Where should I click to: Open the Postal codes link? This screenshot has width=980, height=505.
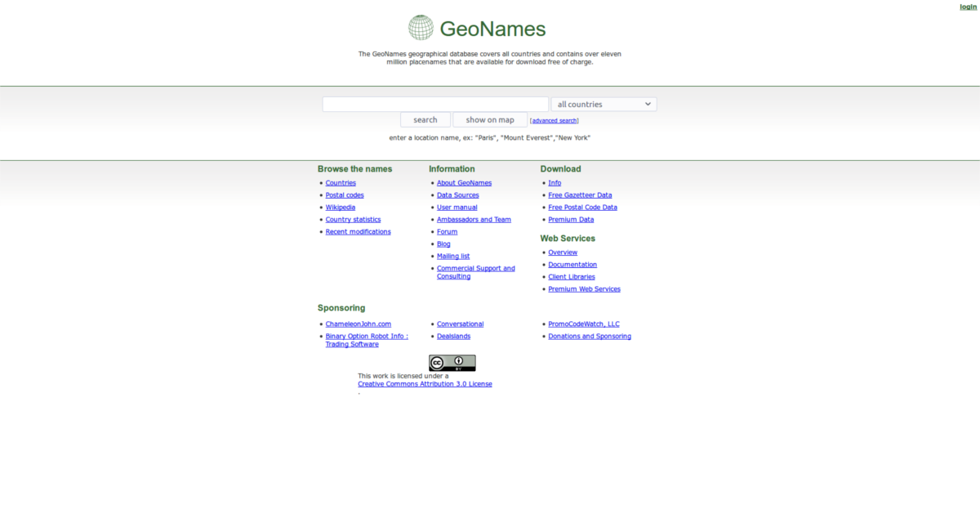tap(345, 195)
